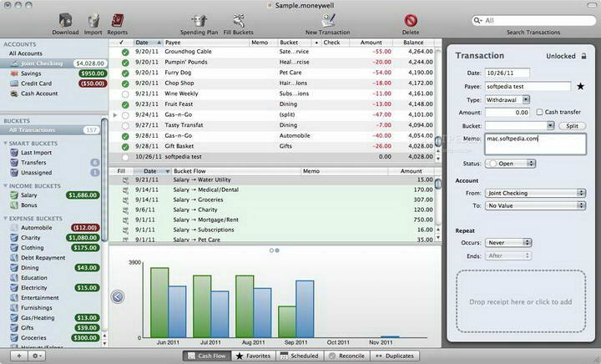Toggle cleared status for Fruit Feast
The width and height of the screenshot is (601, 364).
click(x=124, y=104)
